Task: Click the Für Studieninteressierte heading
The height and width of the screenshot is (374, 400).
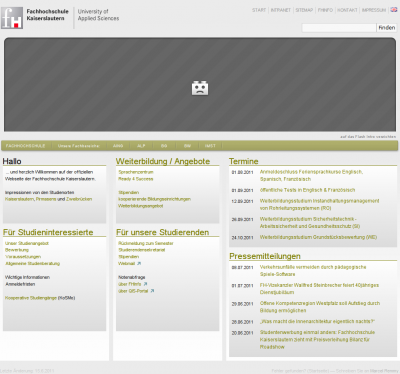Action: (48, 232)
